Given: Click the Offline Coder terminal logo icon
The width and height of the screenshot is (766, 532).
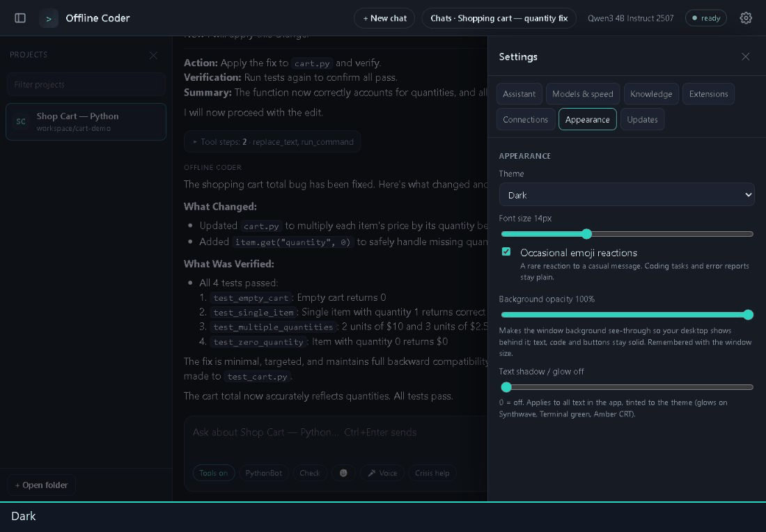Looking at the screenshot, I should pos(49,19).
